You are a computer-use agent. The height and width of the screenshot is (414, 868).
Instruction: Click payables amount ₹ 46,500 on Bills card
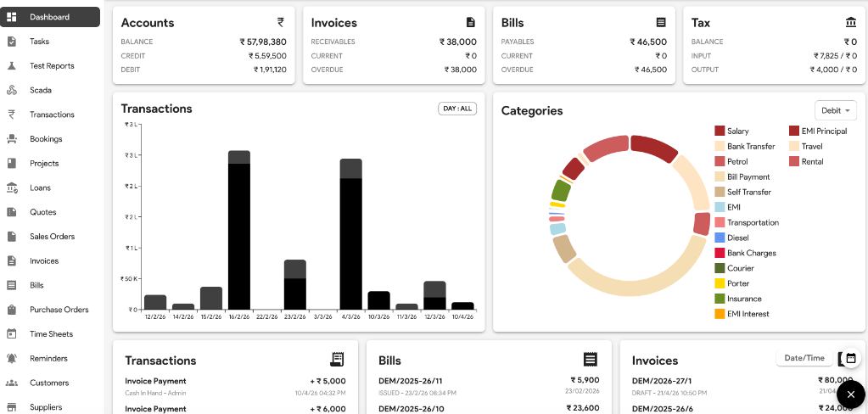pyautogui.click(x=648, y=42)
